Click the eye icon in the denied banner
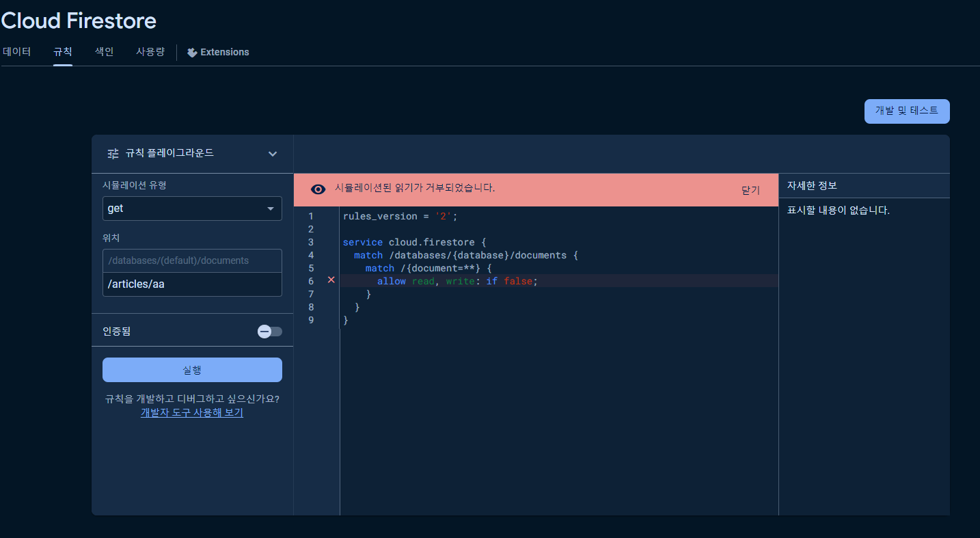The image size is (980, 538). (x=318, y=189)
